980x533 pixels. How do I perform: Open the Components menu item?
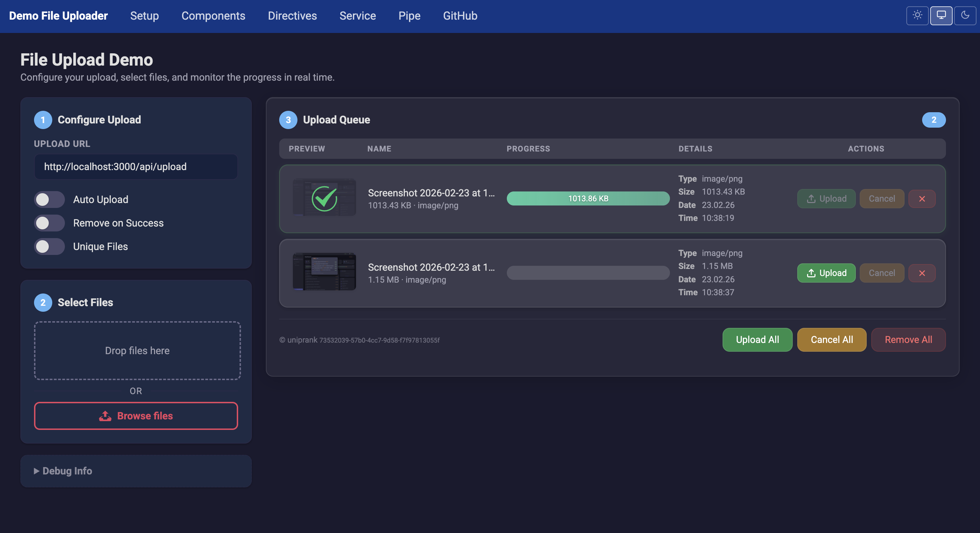pyautogui.click(x=213, y=15)
